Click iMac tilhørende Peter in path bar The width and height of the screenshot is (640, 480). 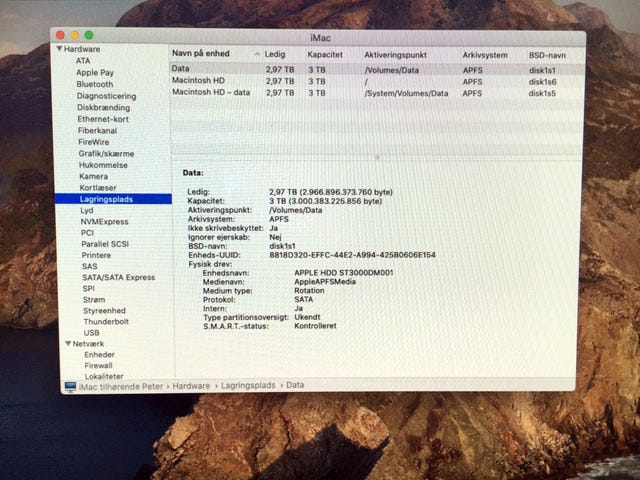click(121, 386)
